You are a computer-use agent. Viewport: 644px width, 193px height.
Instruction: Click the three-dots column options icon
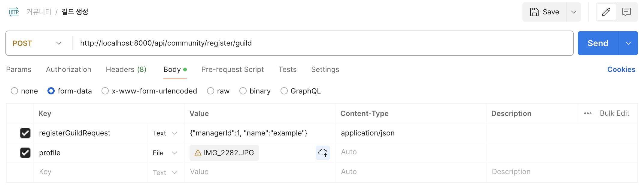(588, 114)
